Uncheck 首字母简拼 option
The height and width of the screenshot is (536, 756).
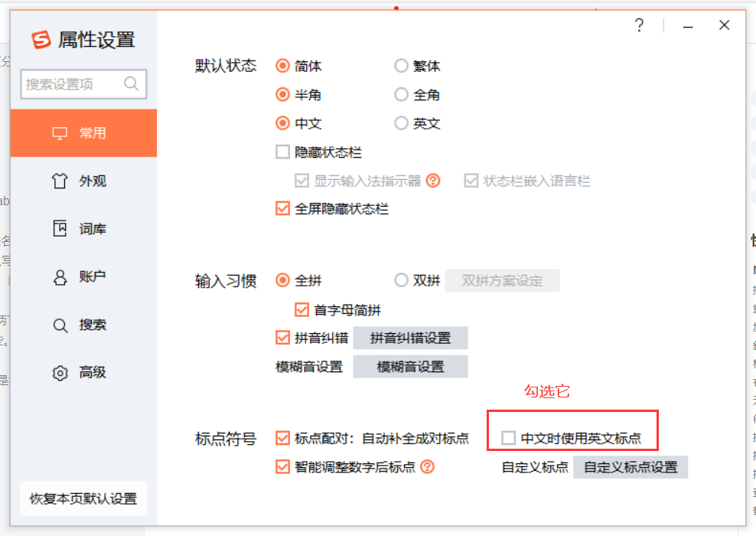pos(301,309)
